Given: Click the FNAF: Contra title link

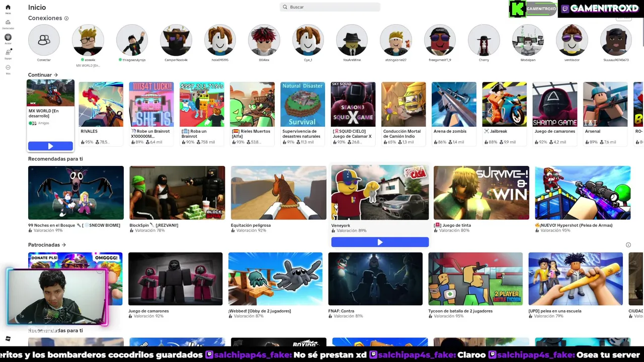Looking at the screenshot, I should click(x=341, y=311).
